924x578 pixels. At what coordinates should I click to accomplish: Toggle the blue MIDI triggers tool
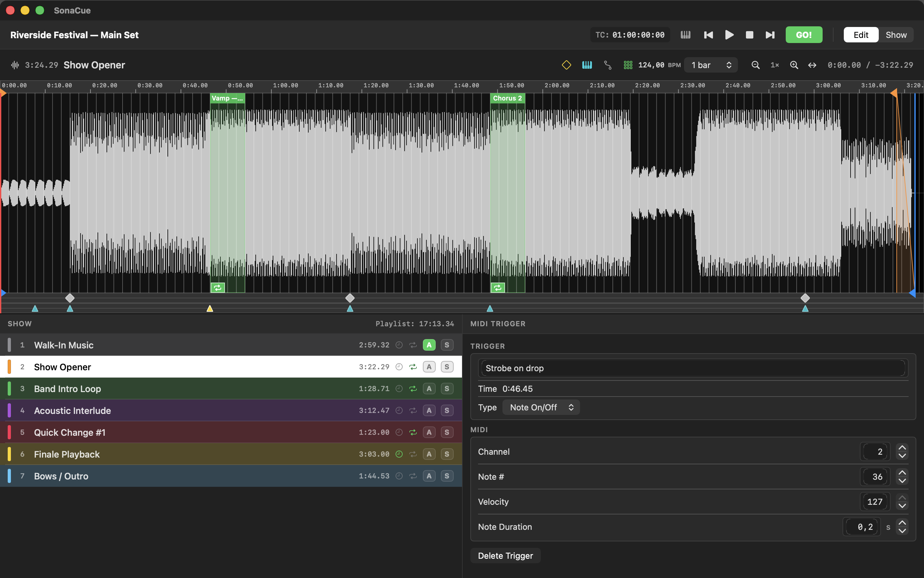click(x=587, y=65)
